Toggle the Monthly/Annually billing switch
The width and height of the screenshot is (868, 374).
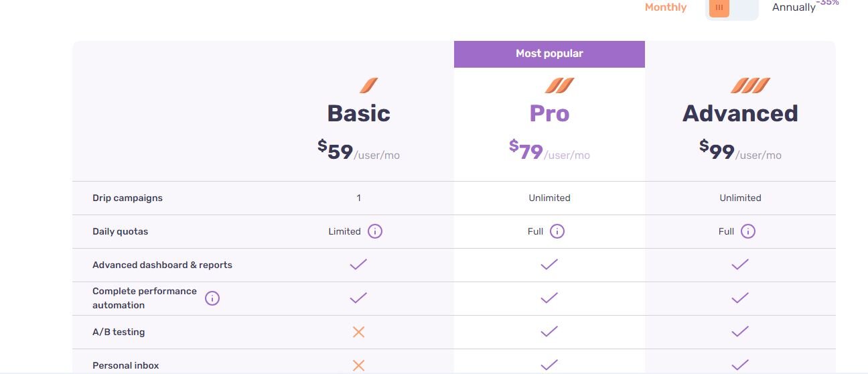pyautogui.click(x=731, y=8)
